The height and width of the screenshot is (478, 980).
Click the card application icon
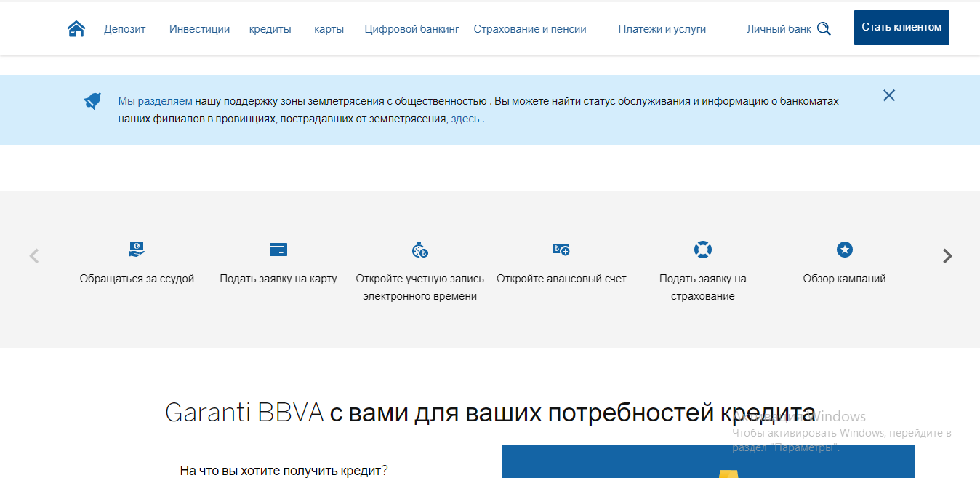pos(278,250)
